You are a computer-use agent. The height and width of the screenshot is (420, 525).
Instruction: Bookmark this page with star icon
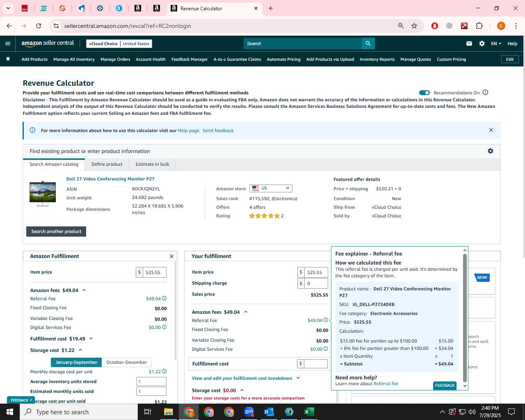[414, 26]
